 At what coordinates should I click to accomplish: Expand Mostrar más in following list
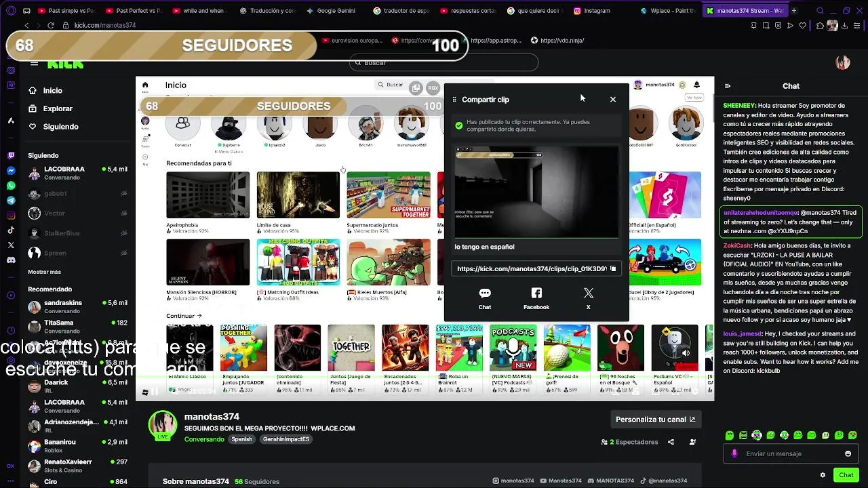click(44, 272)
